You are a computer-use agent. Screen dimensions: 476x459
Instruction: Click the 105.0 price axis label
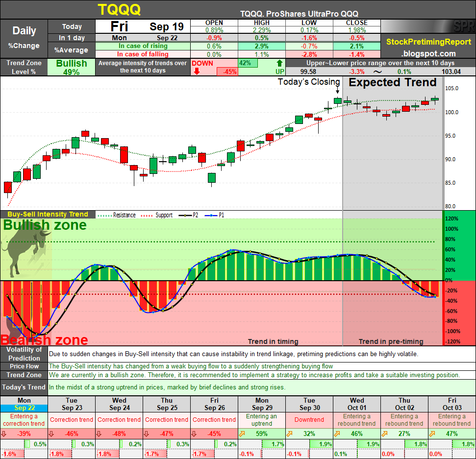[451, 88]
